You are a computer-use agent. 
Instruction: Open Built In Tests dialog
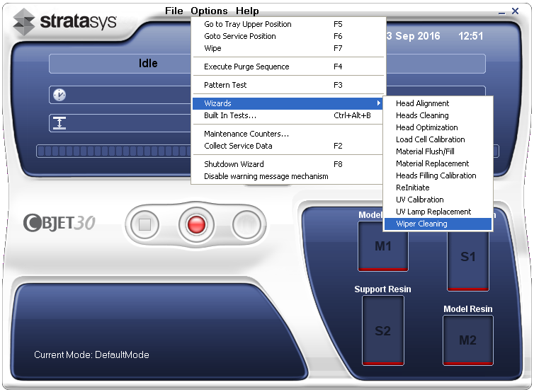pyautogui.click(x=230, y=115)
